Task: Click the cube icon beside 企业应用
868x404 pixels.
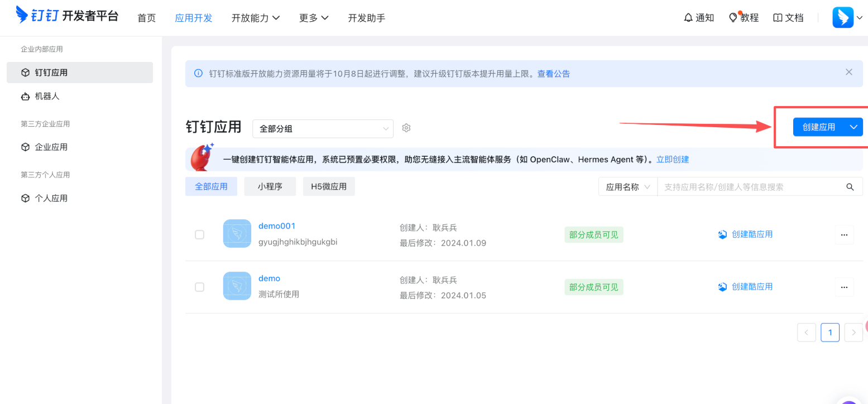Action: point(25,147)
